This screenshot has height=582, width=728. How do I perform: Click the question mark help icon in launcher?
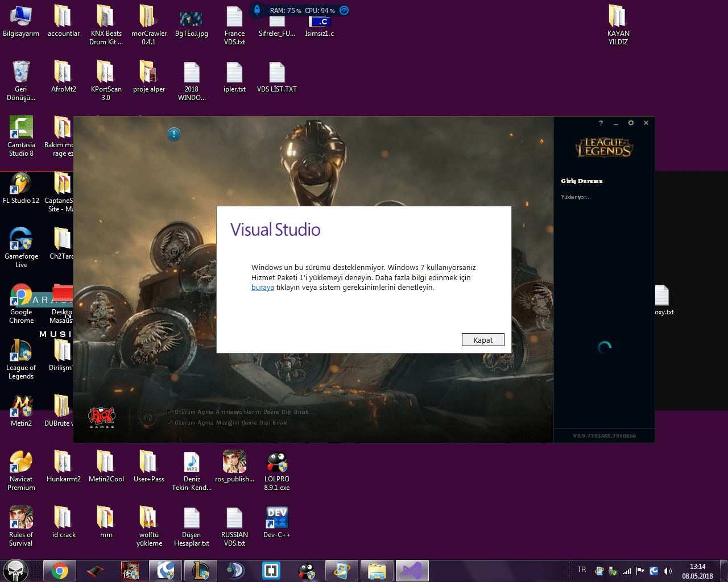[601, 123]
